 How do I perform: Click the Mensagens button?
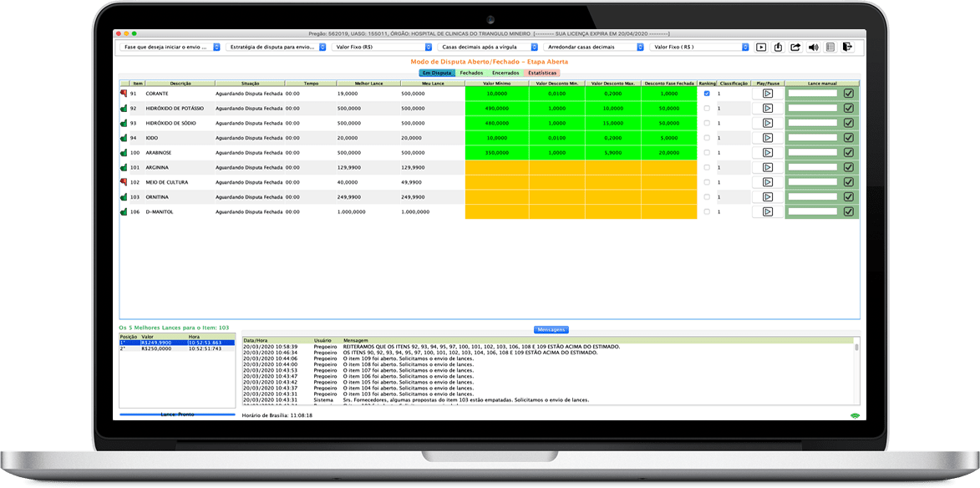[551, 329]
